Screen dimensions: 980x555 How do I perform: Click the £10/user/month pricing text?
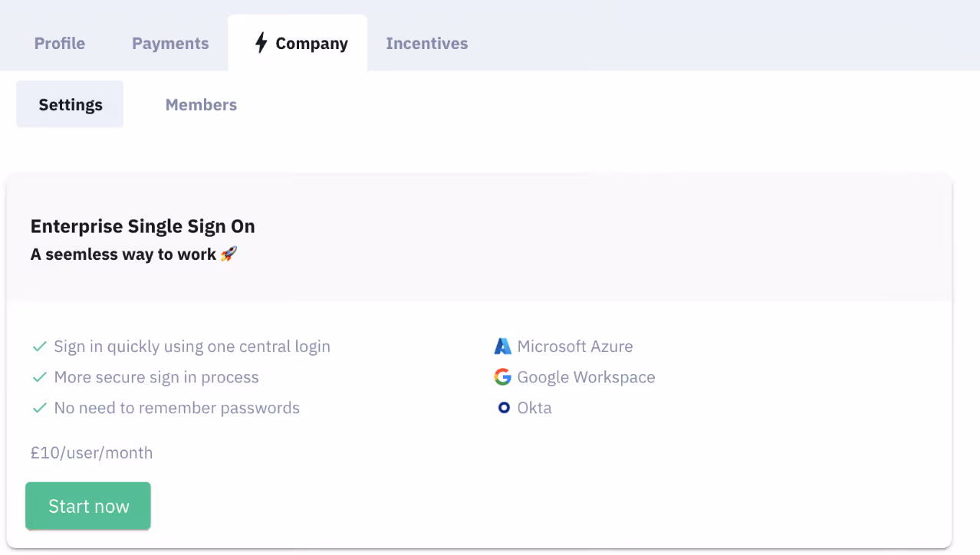click(x=91, y=452)
